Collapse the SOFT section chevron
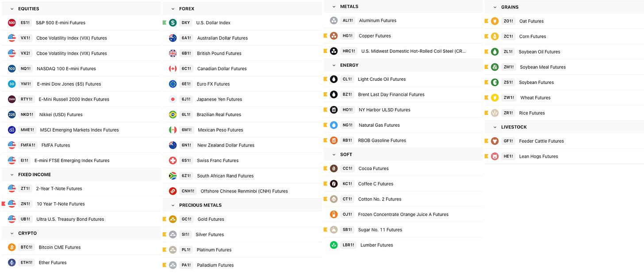Screen dimensions: 644x276 334,155
